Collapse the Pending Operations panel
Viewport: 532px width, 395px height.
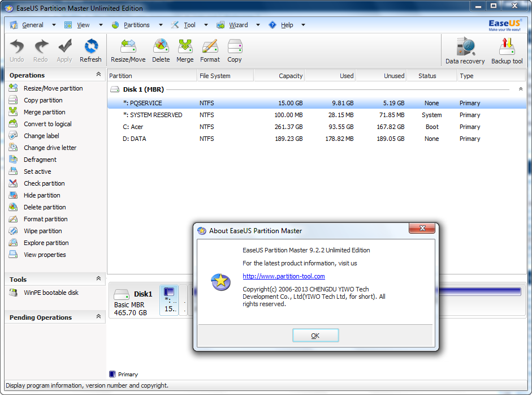coord(98,316)
